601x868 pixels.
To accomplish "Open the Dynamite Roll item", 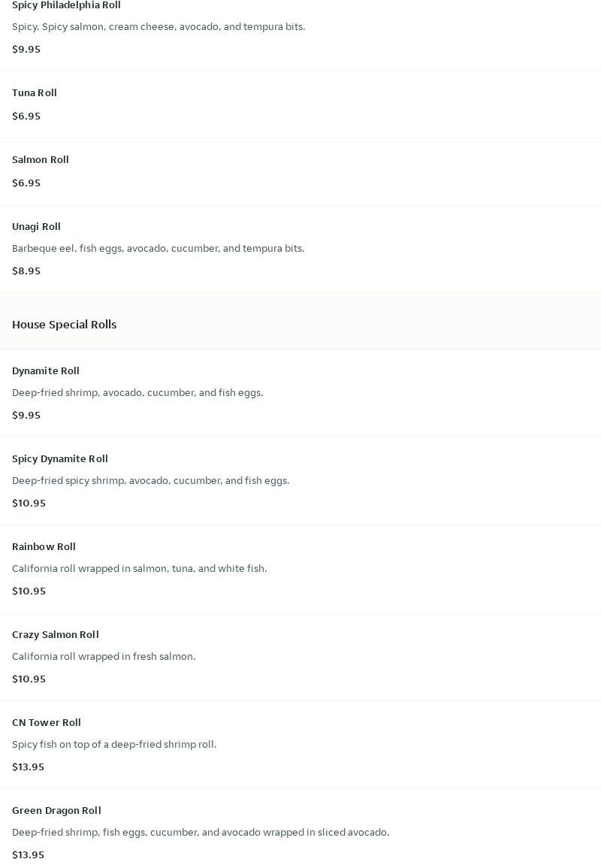I will (x=46, y=371).
